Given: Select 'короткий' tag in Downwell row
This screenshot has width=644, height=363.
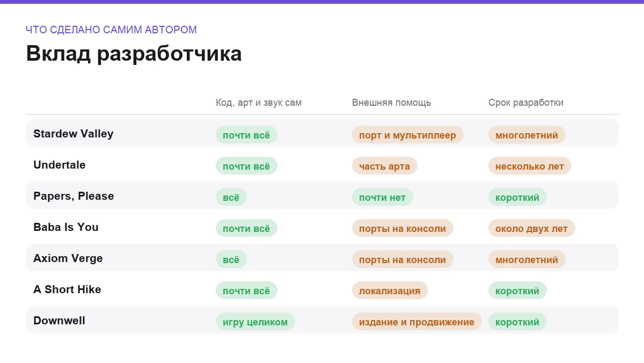Looking at the screenshot, I should (x=517, y=322).
